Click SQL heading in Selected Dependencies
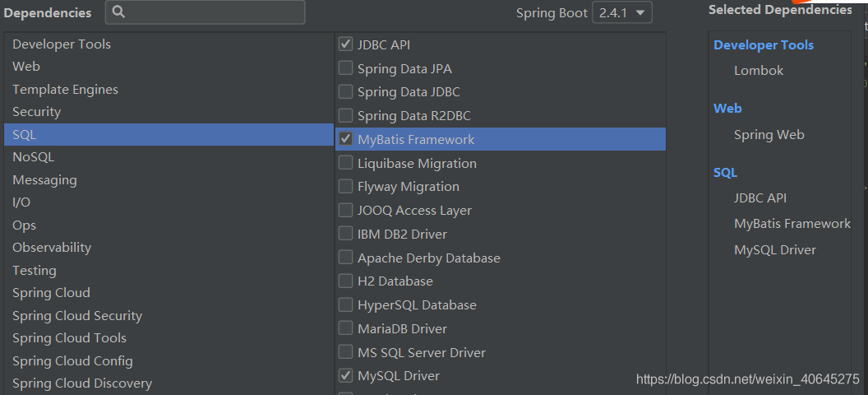 tap(725, 173)
